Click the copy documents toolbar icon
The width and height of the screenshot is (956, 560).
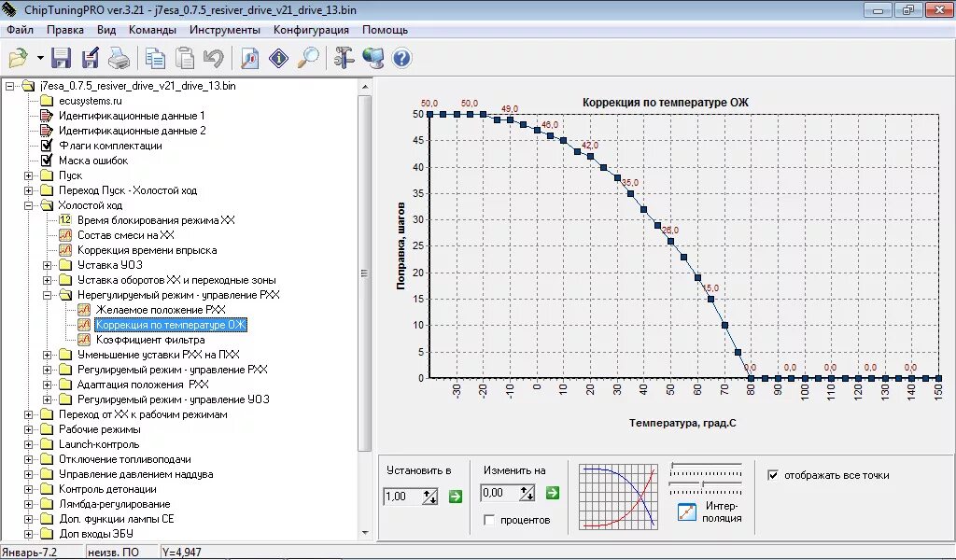[x=156, y=59]
